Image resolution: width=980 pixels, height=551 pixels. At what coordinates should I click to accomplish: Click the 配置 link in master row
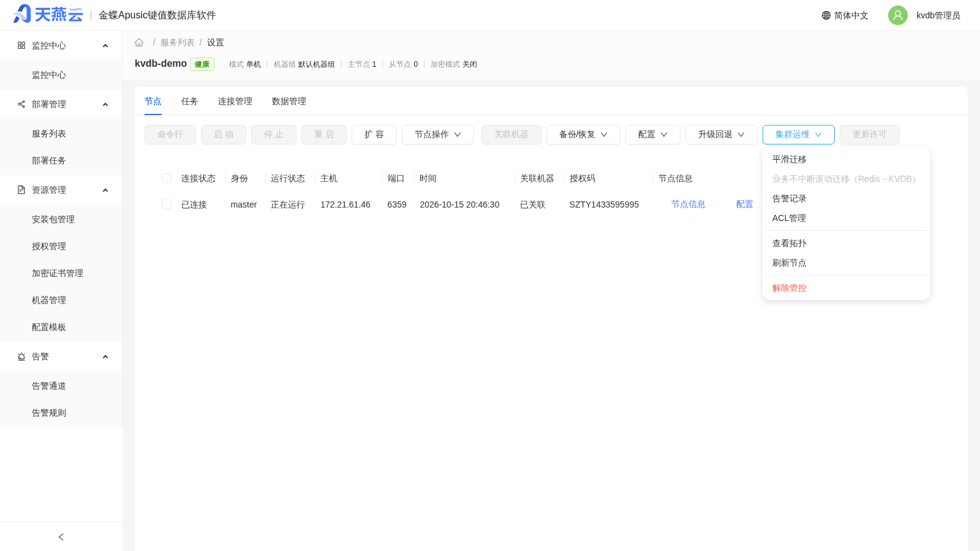(x=745, y=204)
